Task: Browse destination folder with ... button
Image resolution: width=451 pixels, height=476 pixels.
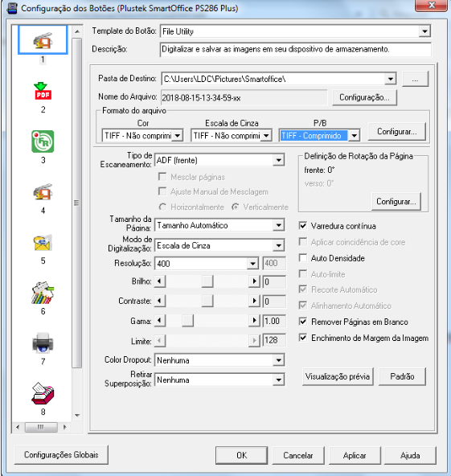Action: 415,80
